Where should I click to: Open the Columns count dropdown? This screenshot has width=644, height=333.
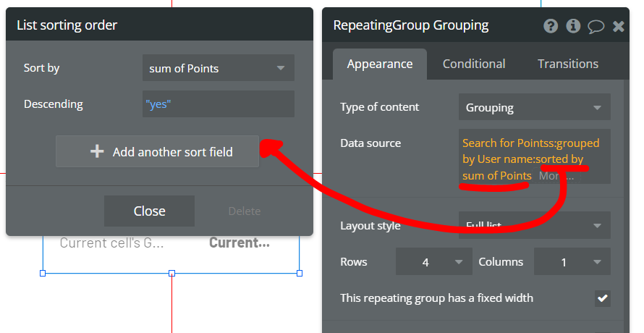click(x=572, y=261)
